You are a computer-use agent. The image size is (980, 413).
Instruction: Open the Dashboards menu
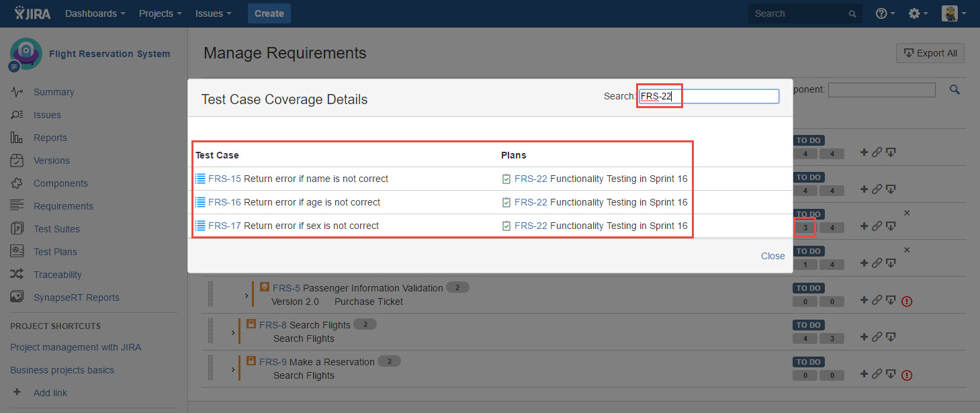(x=95, y=13)
